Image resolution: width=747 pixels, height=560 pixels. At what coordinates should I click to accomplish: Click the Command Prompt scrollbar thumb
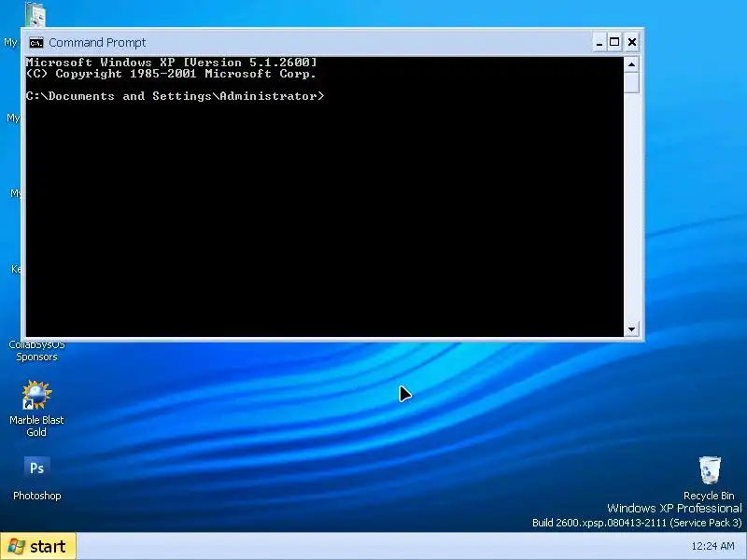(632, 82)
